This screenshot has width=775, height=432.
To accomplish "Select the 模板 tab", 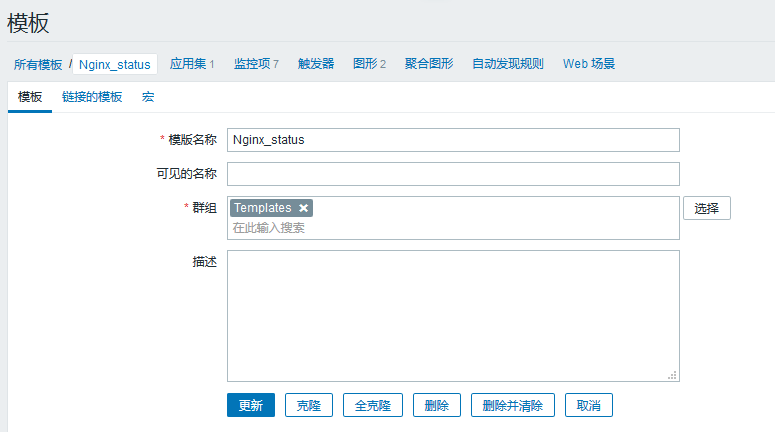I will click(30, 97).
